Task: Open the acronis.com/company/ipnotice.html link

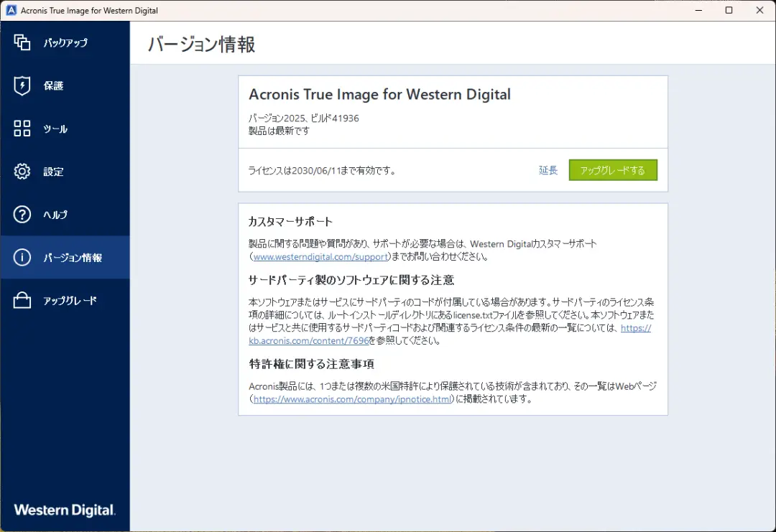Action: 352,399
